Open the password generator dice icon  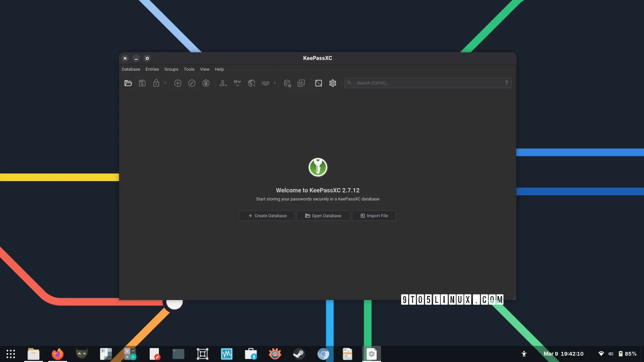click(319, 83)
